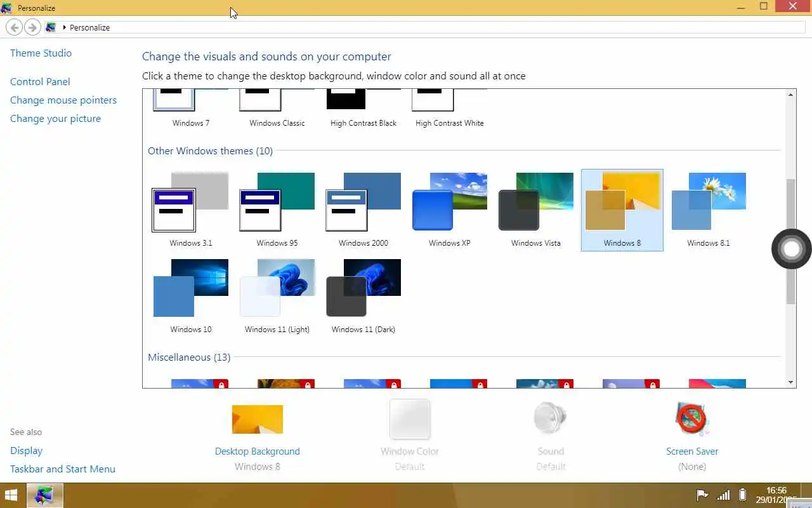Choose the Windows 2000 theme
The width and height of the screenshot is (812, 508).
(363, 210)
